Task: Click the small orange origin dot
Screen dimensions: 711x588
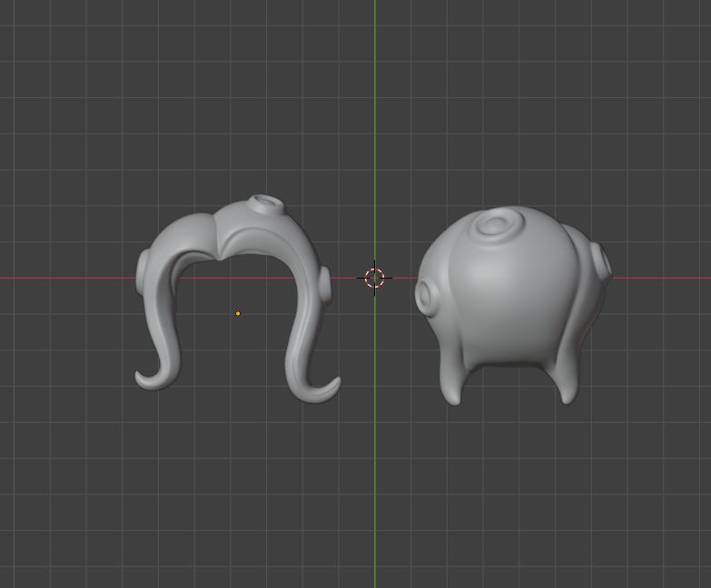Action: [238, 314]
